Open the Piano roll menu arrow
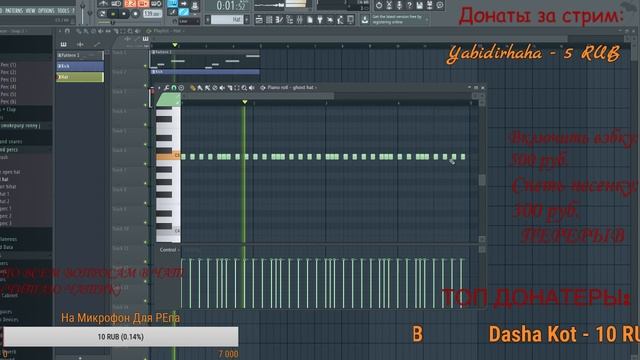 159,88
